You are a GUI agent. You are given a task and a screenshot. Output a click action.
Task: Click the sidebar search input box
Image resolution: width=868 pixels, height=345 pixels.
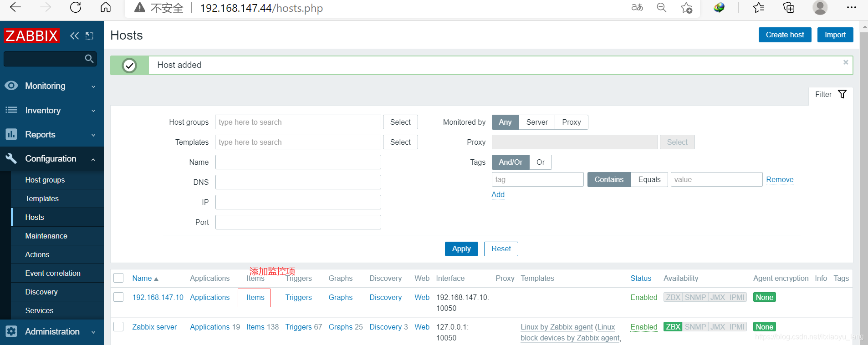click(x=44, y=59)
